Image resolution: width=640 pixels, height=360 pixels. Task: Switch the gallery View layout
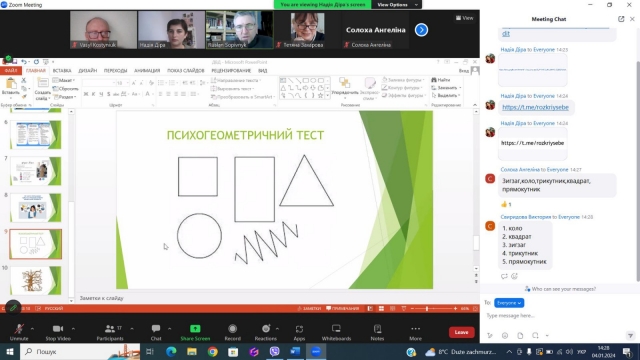(x=464, y=18)
